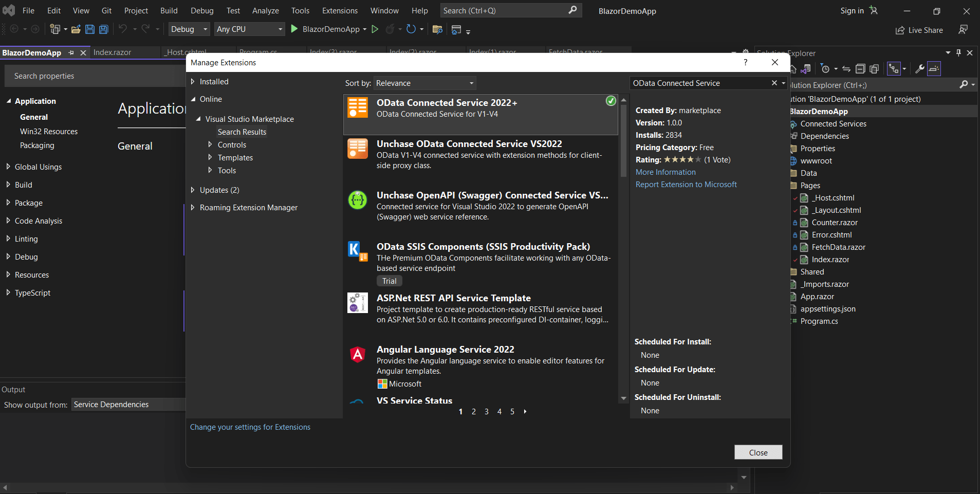
Task: Click the Sync with Active Document icon
Action: tap(846, 68)
